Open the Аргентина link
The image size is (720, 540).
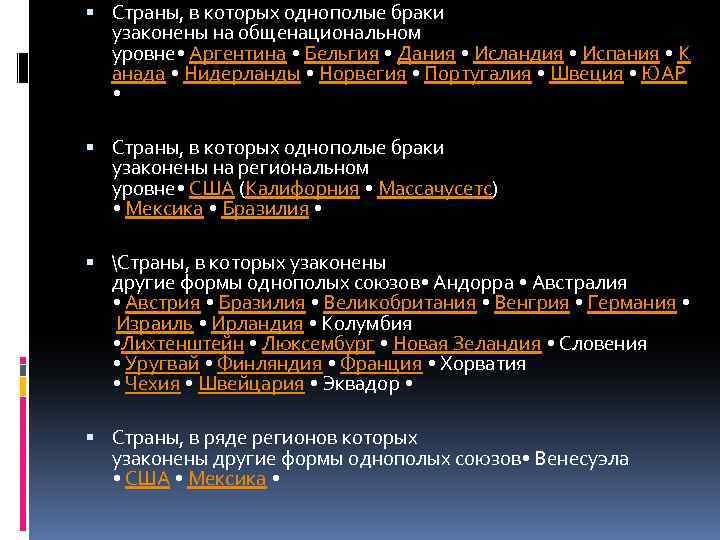[238, 54]
